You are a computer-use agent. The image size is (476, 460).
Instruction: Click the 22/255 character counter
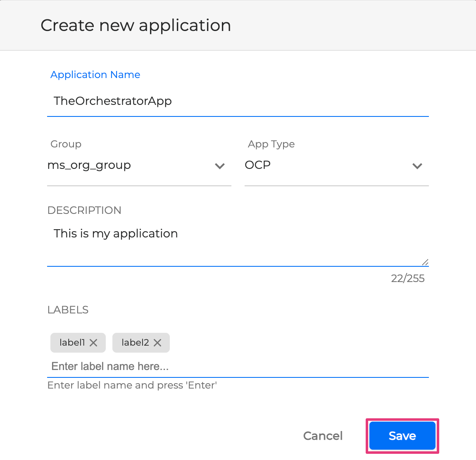point(408,278)
